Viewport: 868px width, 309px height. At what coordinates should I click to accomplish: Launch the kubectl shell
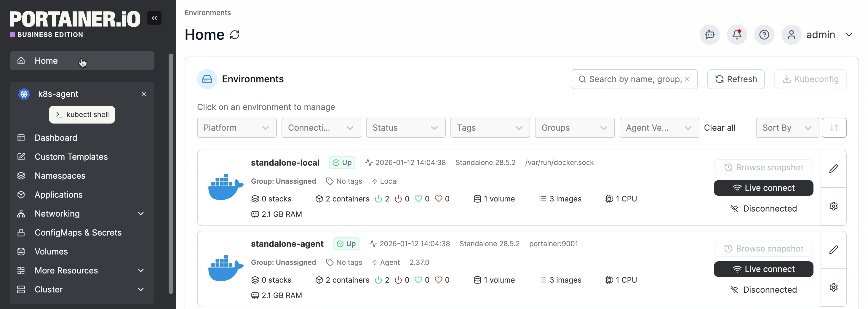click(82, 115)
